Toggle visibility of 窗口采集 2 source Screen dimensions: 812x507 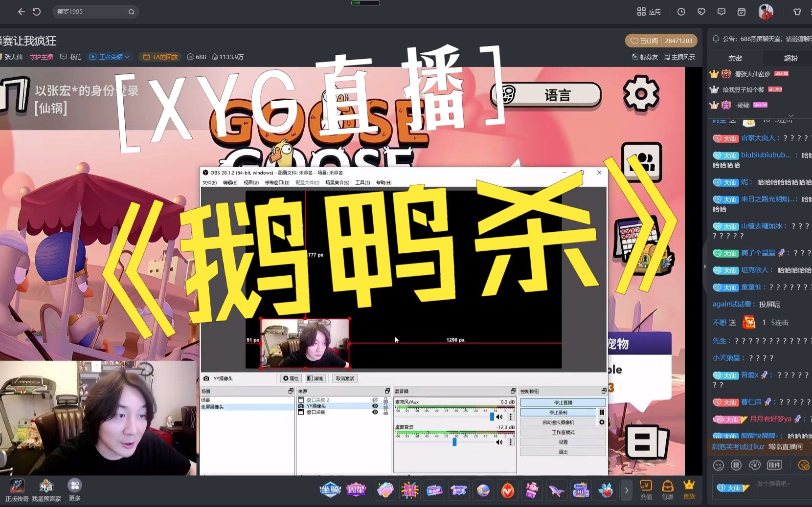click(x=375, y=400)
